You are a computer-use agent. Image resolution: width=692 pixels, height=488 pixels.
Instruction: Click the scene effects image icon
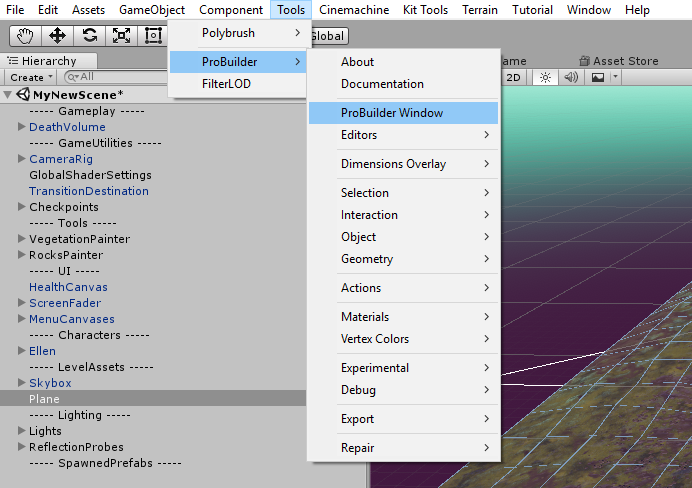(x=598, y=77)
